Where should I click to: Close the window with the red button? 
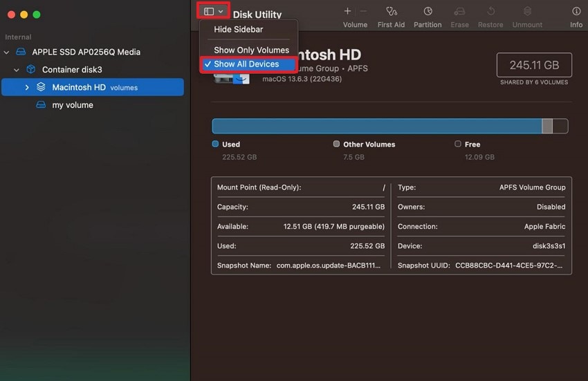click(x=11, y=15)
